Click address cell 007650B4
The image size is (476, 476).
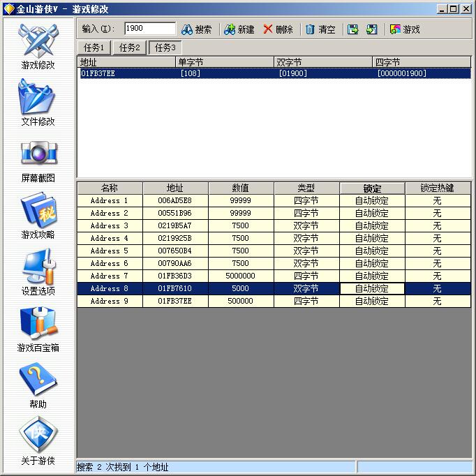[175, 251]
